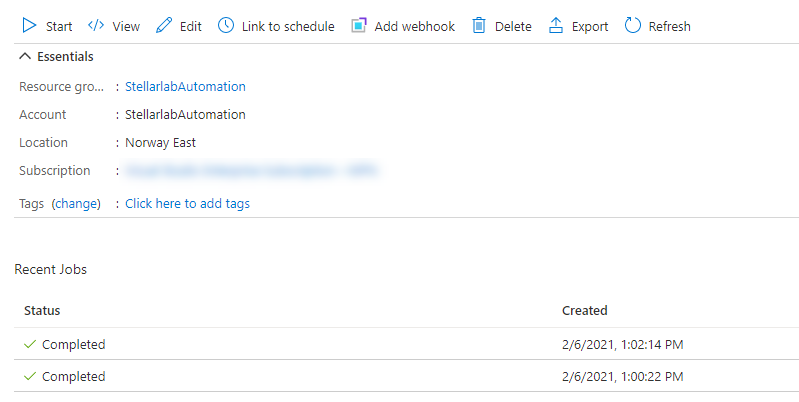Select the Edit pencil icon
The height and width of the screenshot is (402, 799).
[x=164, y=25]
